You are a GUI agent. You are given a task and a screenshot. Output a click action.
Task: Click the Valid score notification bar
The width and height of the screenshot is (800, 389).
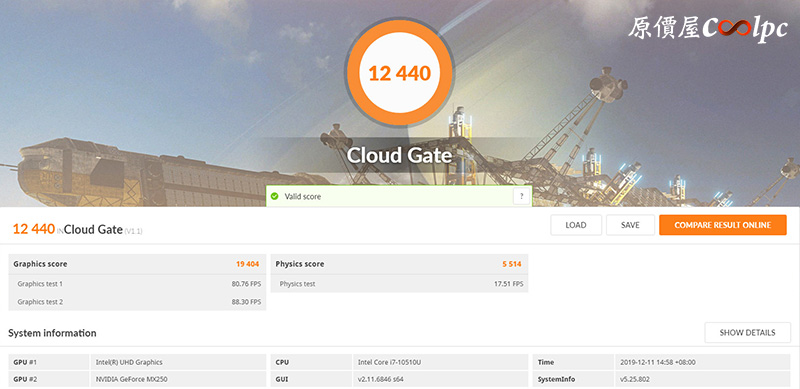[x=398, y=196]
